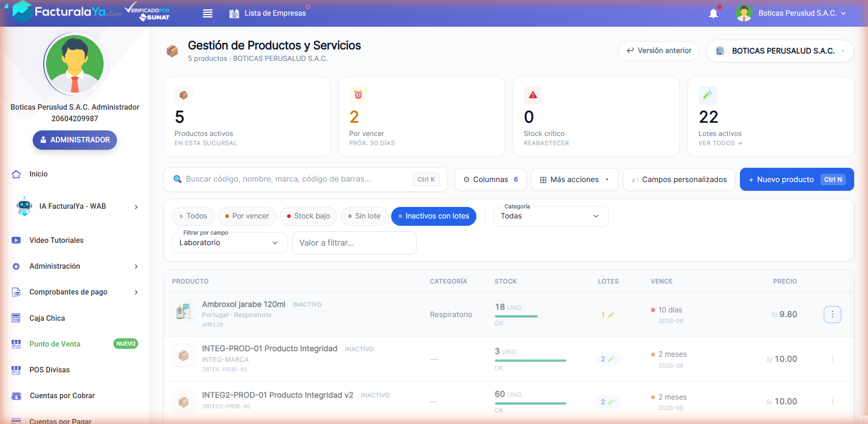This screenshot has width=868, height=424.
Task: Click the Cuentas por Cobrar money icon
Action: [x=16, y=396]
